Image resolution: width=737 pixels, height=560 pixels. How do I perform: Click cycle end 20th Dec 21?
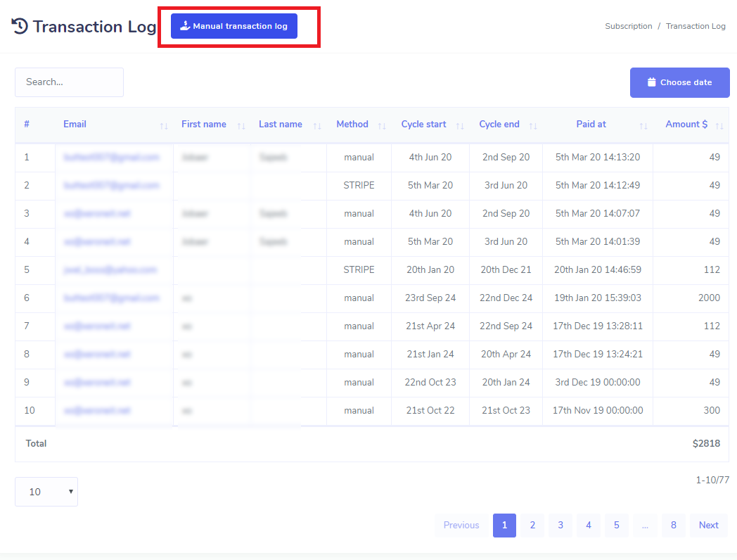[x=506, y=270]
